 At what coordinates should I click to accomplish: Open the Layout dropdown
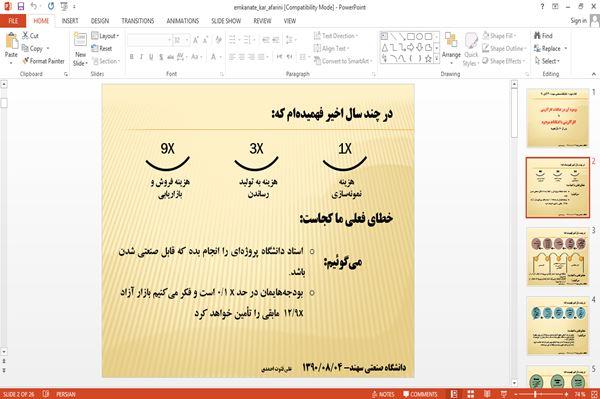point(105,36)
